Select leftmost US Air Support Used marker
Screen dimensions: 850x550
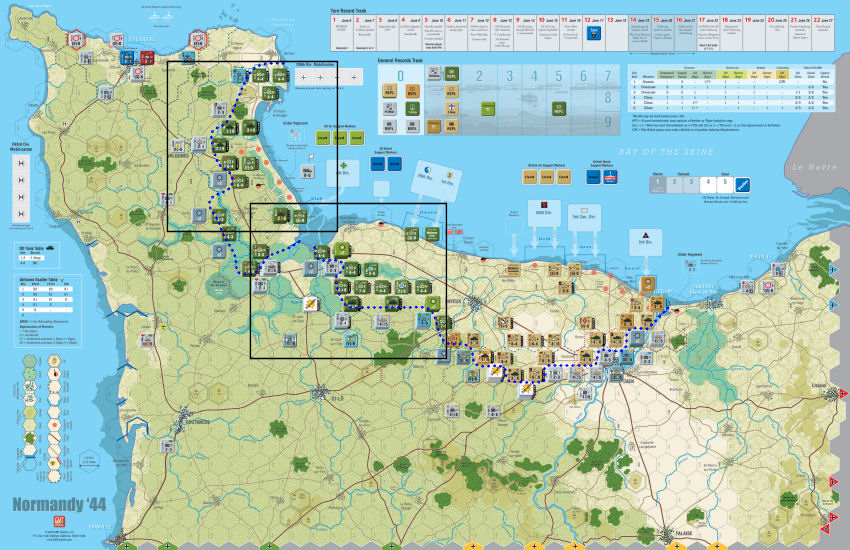(323, 138)
